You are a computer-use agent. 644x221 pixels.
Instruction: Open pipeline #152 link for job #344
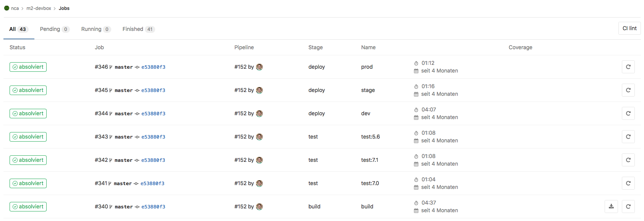click(x=240, y=113)
